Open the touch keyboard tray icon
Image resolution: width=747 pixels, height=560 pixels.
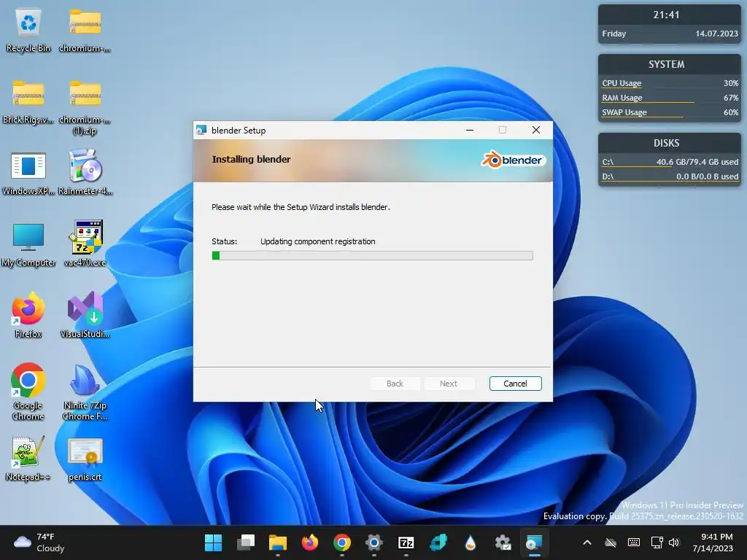pyautogui.click(x=634, y=542)
